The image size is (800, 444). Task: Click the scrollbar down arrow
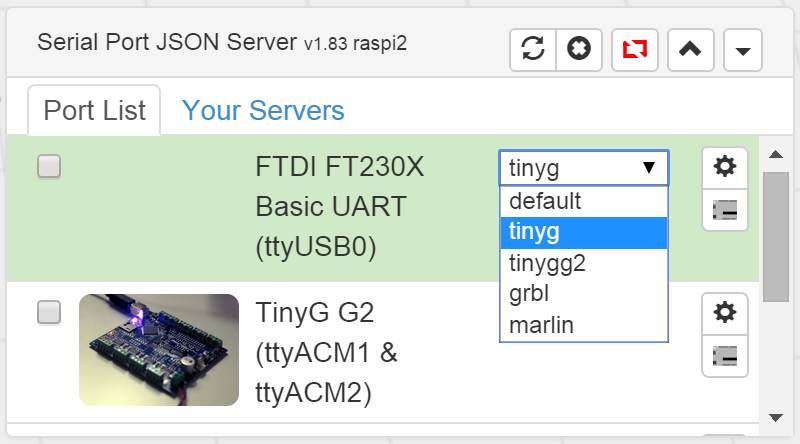pos(775,417)
